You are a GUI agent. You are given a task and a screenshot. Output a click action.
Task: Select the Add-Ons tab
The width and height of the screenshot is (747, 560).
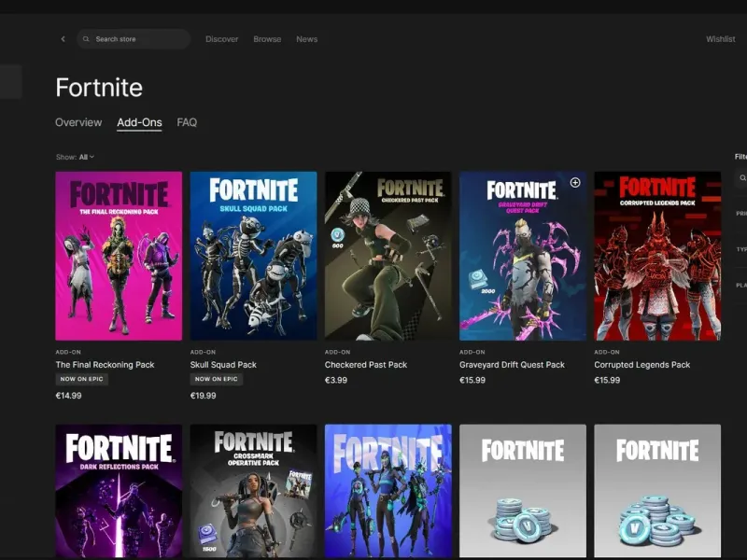pos(139,122)
